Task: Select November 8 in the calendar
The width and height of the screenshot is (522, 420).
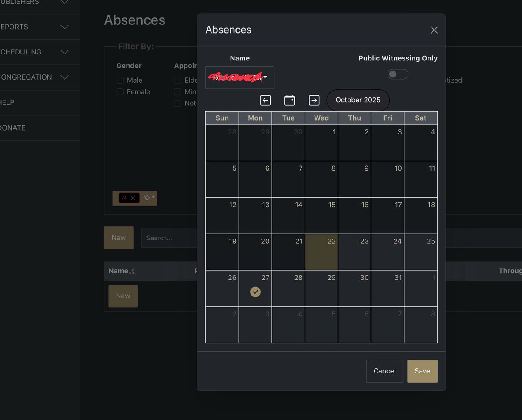Action: (421, 325)
